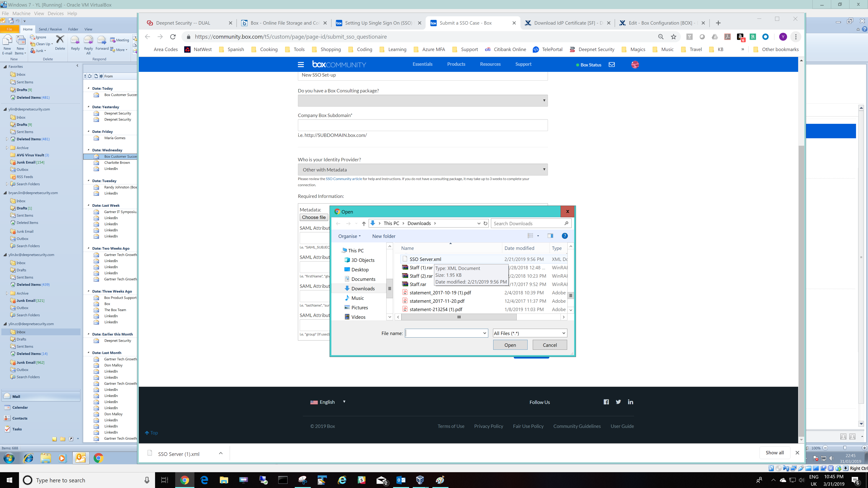The image size is (868, 488).
Task: Toggle the preview pane in the Open dialog
Action: [x=550, y=236]
